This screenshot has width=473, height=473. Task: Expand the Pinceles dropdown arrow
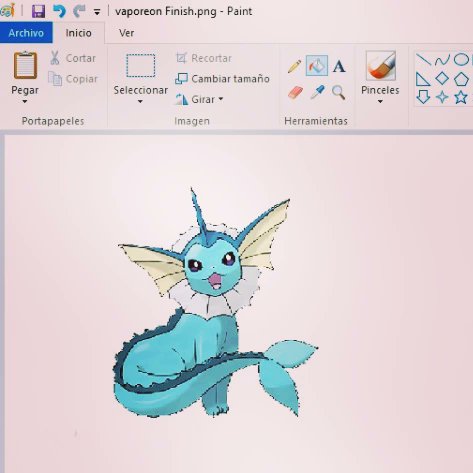(x=380, y=101)
